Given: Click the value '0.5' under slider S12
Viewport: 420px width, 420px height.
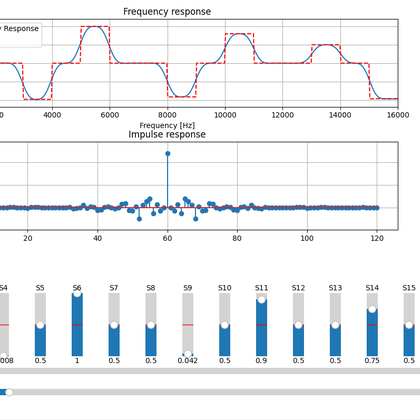Looking at the screenshot, I should point(298,361).
